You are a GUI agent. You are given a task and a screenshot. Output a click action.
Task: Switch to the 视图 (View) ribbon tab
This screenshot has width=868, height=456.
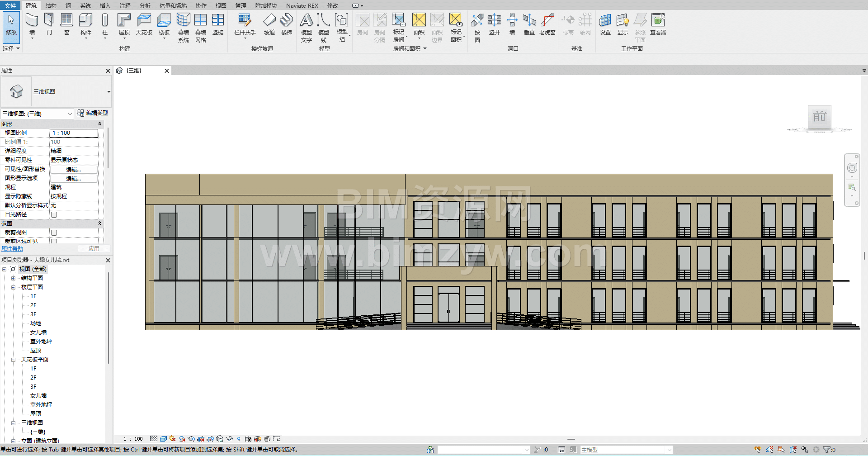click(221, 5)
